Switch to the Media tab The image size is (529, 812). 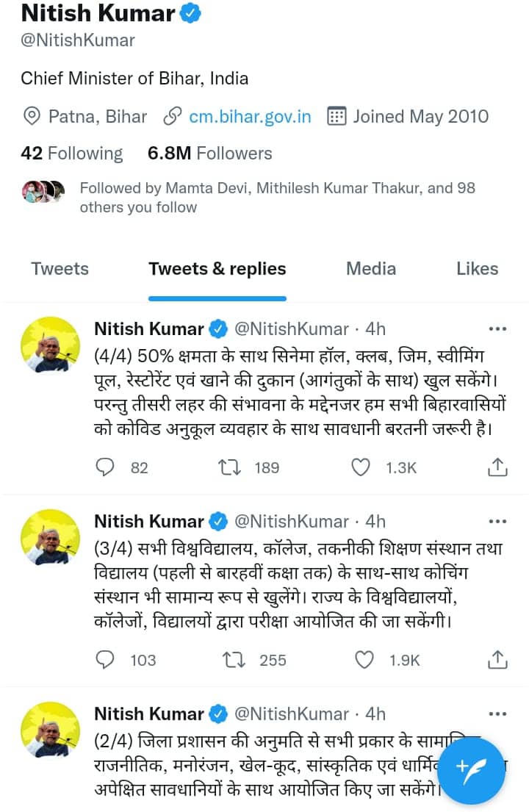click(371, 268)
